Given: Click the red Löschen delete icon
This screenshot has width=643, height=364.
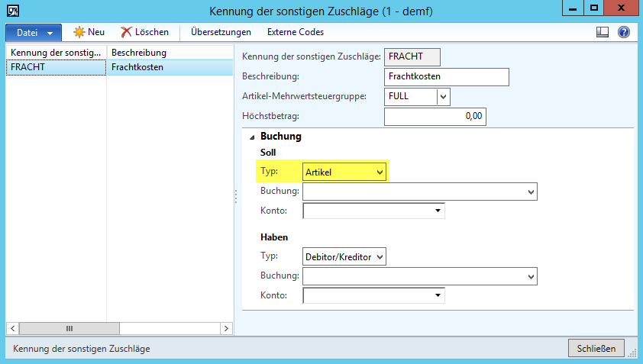Looking at the screenshot, I should [126, 32].
